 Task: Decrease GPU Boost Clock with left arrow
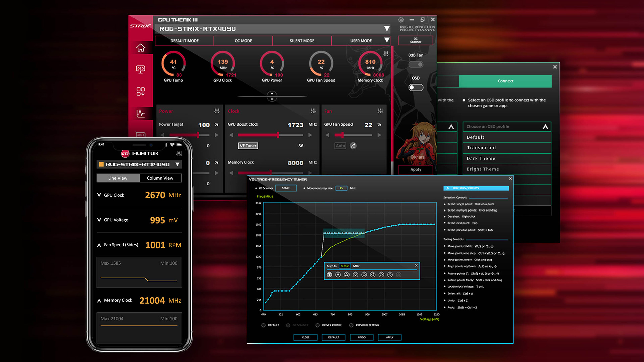pos(231,135)
